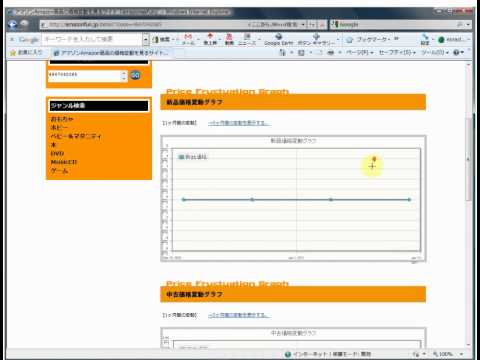Viewport: 480px width, 360px height.
Task: Click the sidebar code field up spinner arrow
Action: tap(124, 73)
